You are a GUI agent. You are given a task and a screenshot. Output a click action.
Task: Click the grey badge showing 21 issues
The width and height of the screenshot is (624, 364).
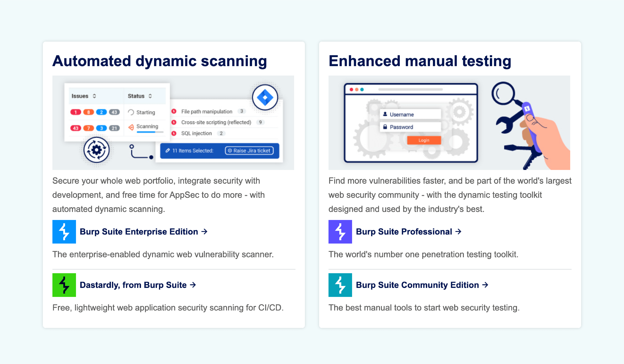click(114, 128)
